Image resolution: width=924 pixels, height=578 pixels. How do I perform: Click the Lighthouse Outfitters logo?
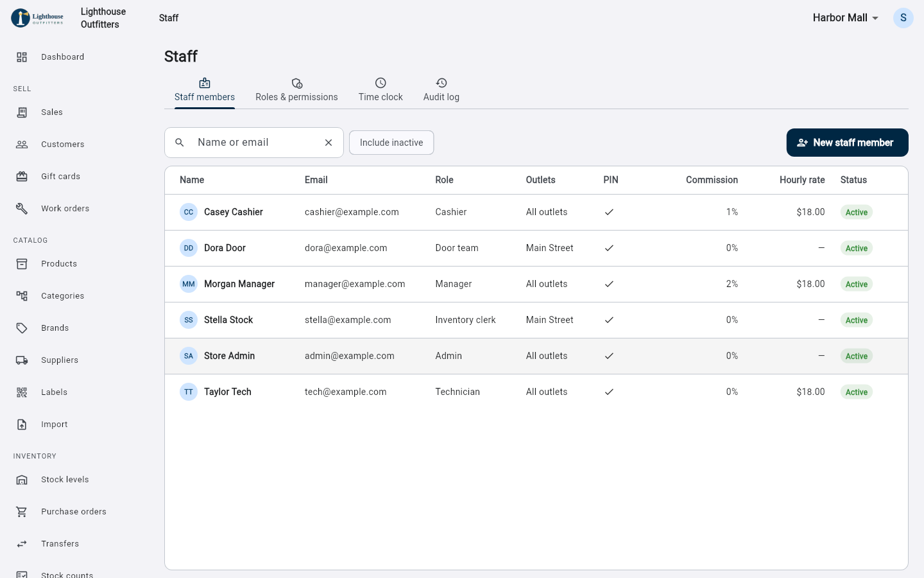pyautogui.click(x=37, y=18)
